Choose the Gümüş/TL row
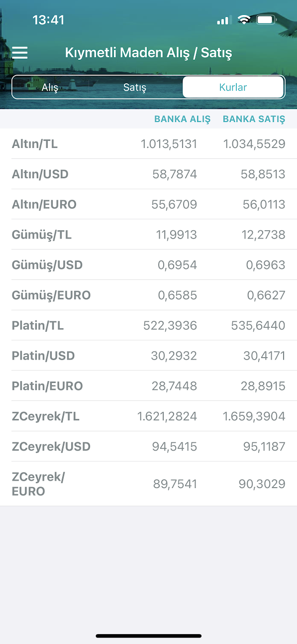 point(148,235)
